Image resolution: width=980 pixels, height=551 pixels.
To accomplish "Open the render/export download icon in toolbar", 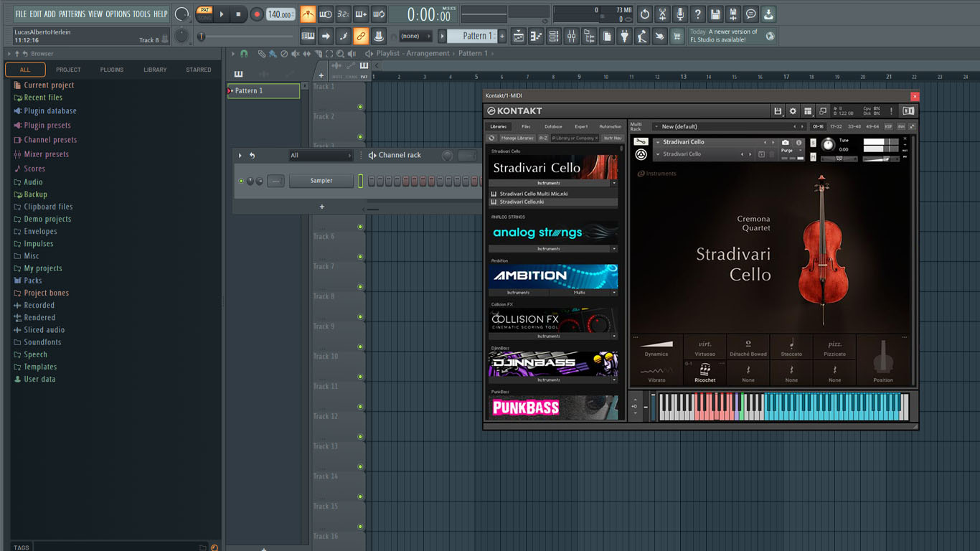I will [x=768, y=14].
